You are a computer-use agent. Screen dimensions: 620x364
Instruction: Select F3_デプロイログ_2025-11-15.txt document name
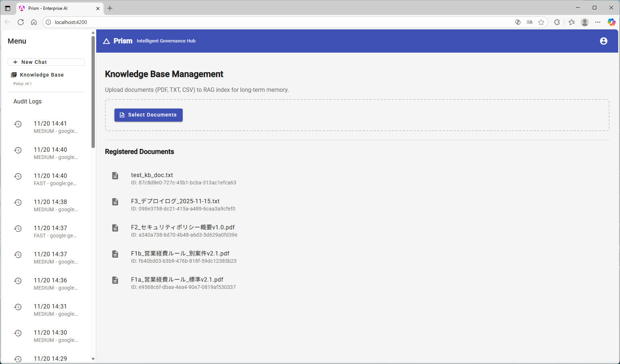click(x=175, y=201)
